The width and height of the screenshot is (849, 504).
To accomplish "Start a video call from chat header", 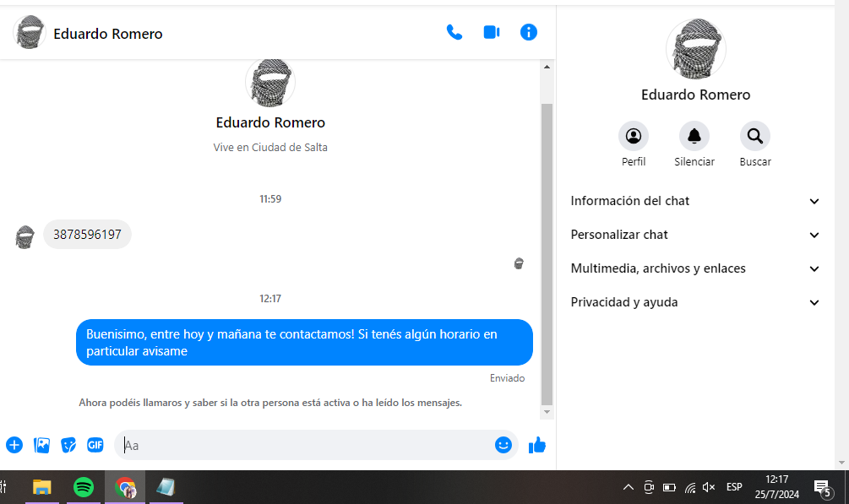I will click(x=492, y=33).
